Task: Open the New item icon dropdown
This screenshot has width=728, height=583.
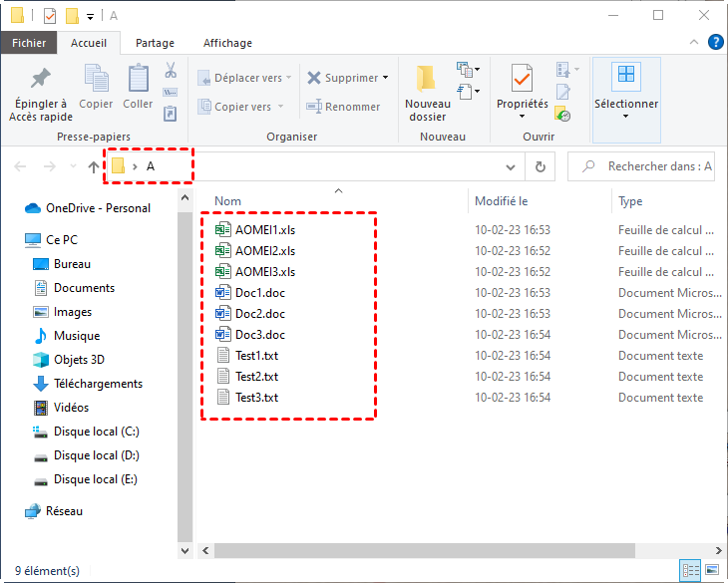Action: click(x=468, y=69)
